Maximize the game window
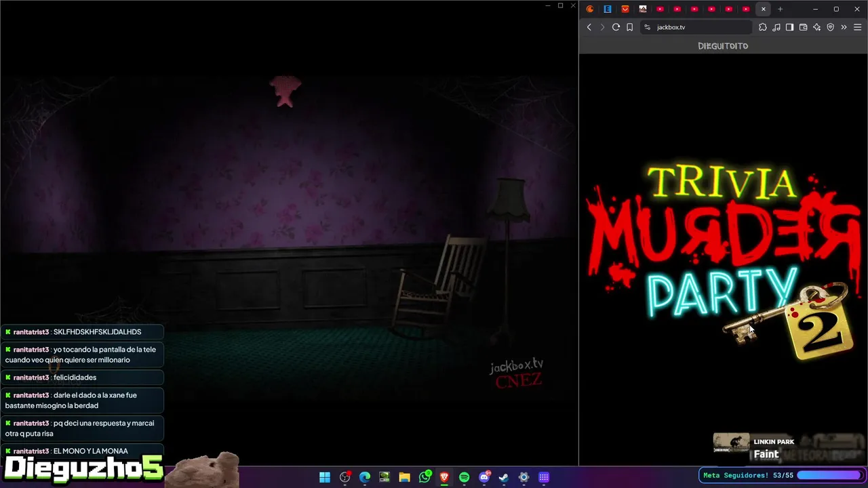Image resolution: width=868 pixels, height=488 pixels. pyautogui.click(x=560, y=5)
